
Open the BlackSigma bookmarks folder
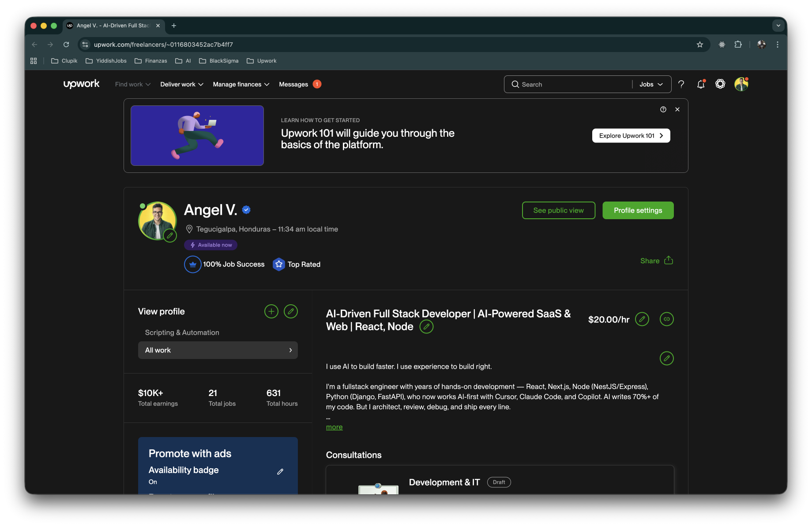click(x=219, y=61)
